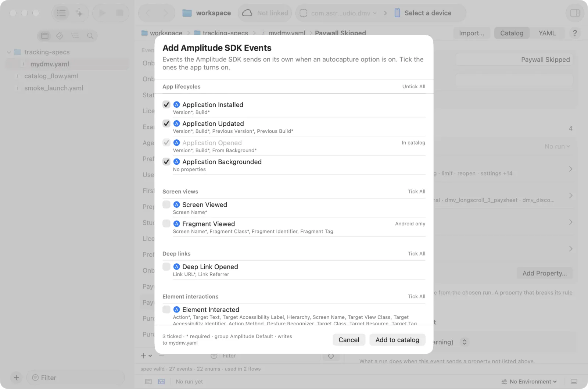Tick the Fragment Viewed checkbox
The height and width of the screenshot is (389, 588).
point(166,224)
